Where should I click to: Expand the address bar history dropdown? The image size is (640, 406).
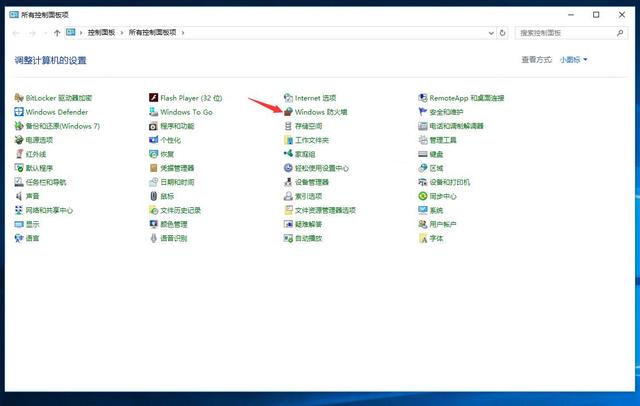(491, 33)
